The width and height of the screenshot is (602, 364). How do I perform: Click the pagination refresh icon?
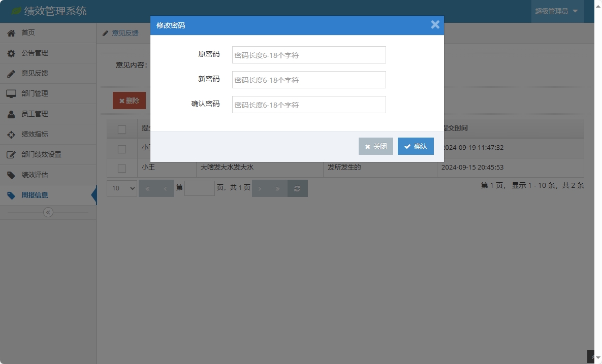pos(297,188)
